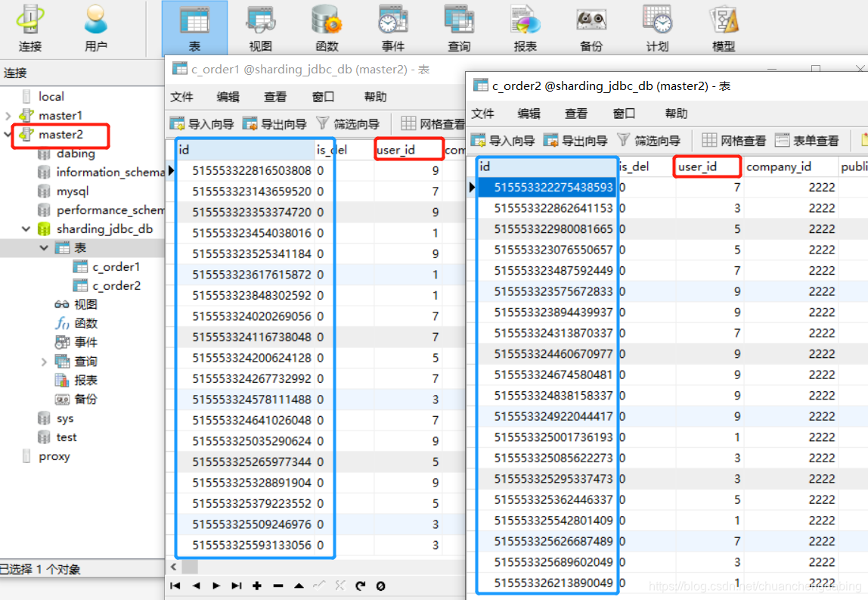Delete record with the minus icon
Image resolution: width=868 pixels, height=600 pixels.
(278, 586)
